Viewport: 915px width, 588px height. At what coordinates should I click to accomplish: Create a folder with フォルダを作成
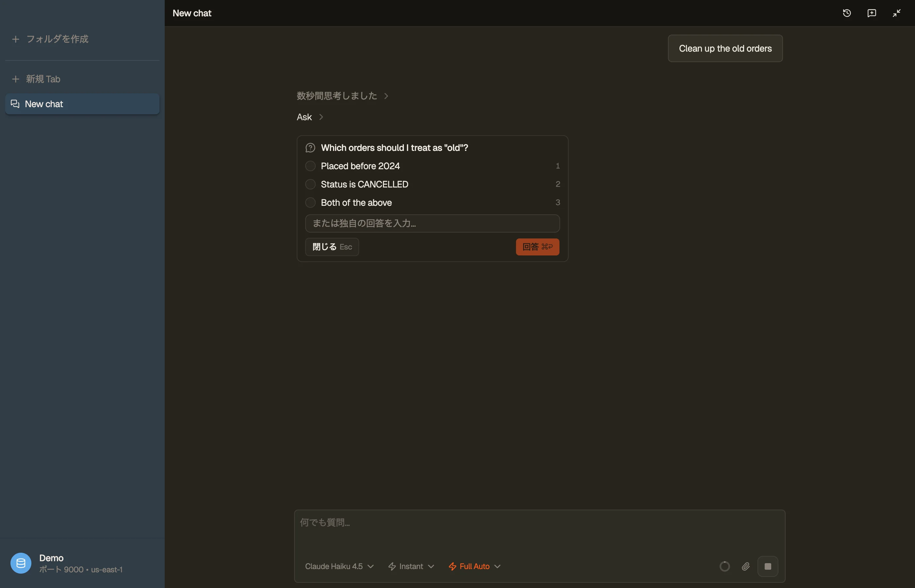(82, 39)
